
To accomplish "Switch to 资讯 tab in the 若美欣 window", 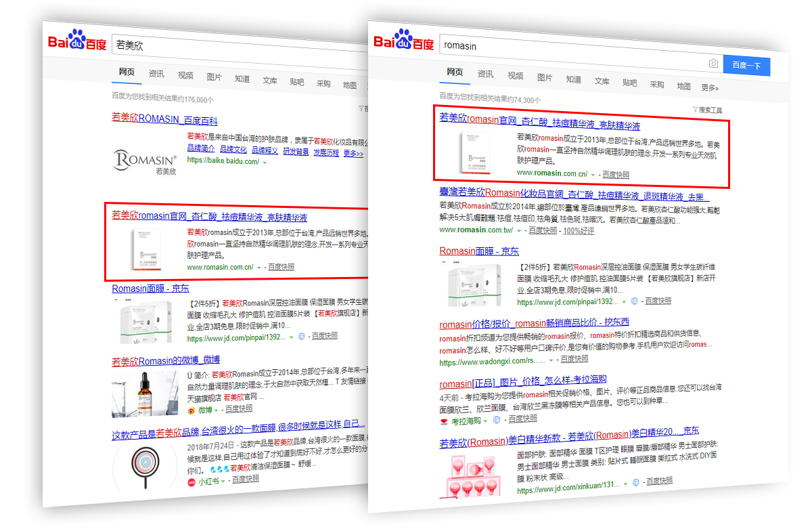I will pos(156,74).
